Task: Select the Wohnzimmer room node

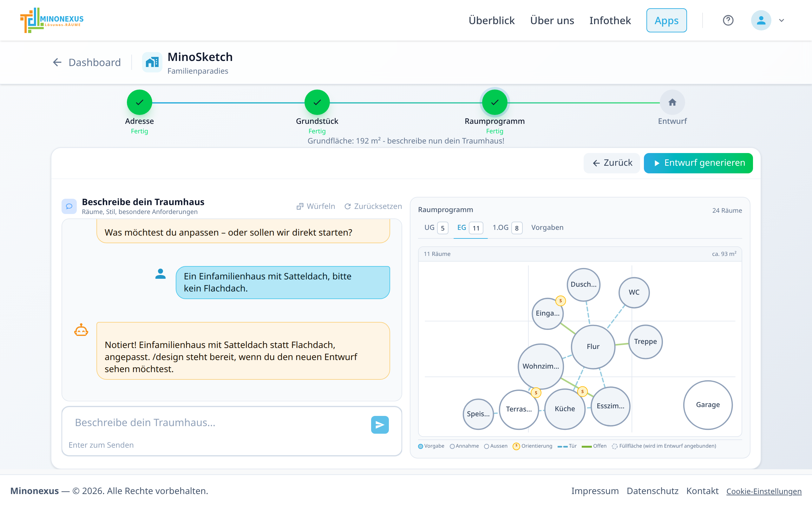Action: point(540,366)
